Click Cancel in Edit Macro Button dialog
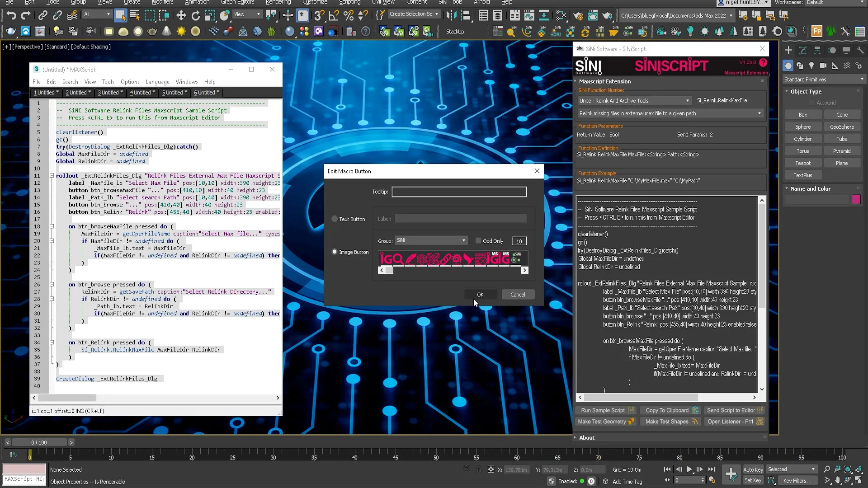 pyautogui.click(x=518, y=295)
